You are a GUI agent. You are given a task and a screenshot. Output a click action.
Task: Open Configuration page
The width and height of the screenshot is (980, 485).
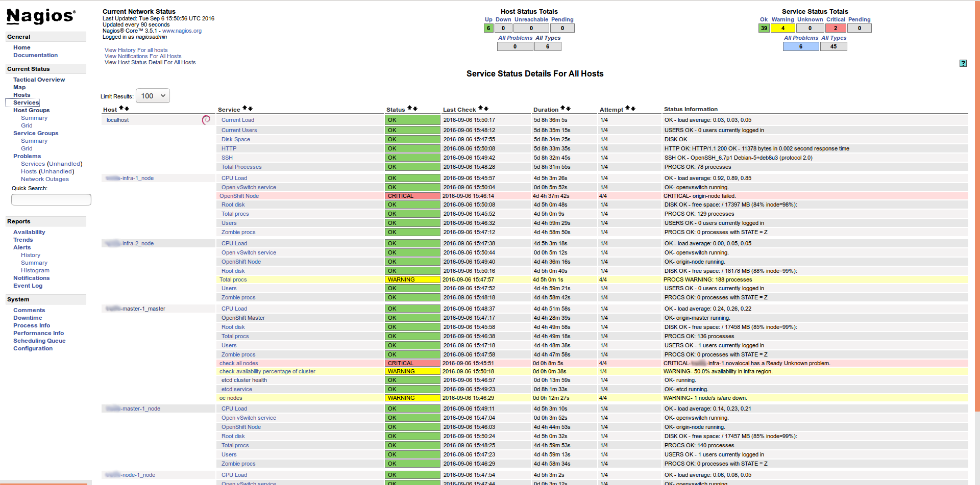[33, 348]
